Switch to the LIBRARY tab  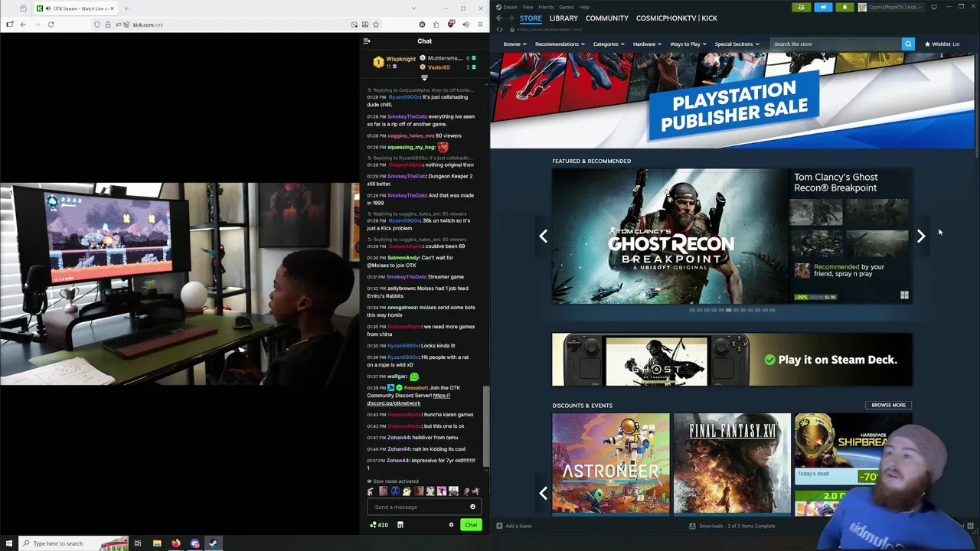tap(563, 18)
